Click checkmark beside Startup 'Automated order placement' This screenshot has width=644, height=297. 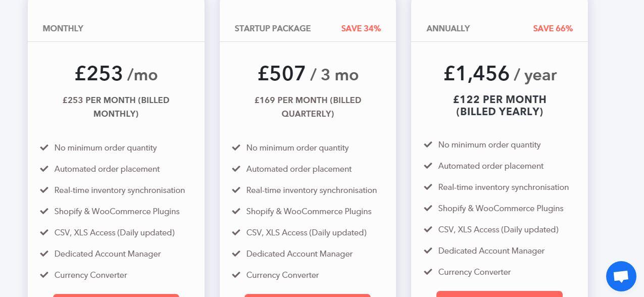coord(236,169)
